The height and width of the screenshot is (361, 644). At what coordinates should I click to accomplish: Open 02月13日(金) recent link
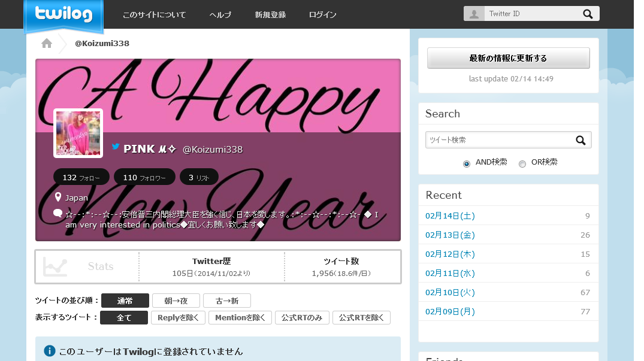[450, 235]
